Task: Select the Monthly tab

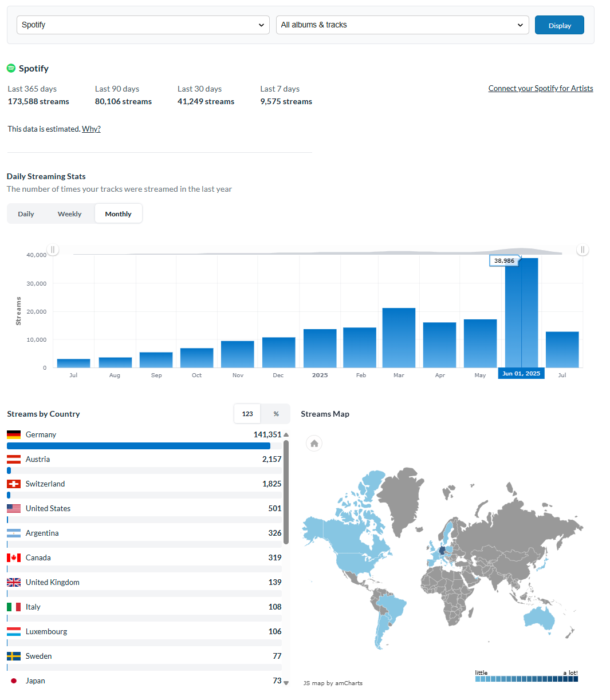Action: pyautogui.click(x=119, y=214)
